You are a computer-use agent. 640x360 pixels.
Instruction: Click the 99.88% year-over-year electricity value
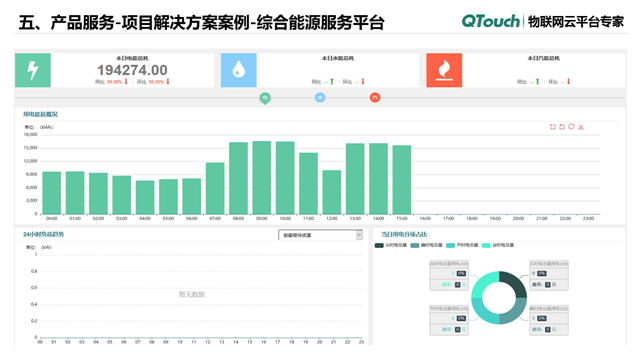114,82
